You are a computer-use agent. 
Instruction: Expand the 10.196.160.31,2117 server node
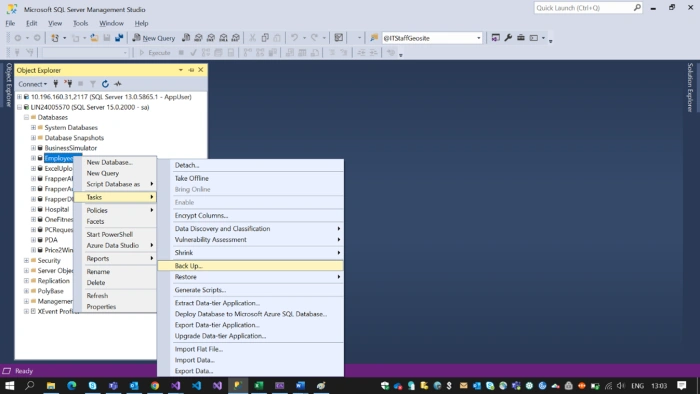pos(19,97)
